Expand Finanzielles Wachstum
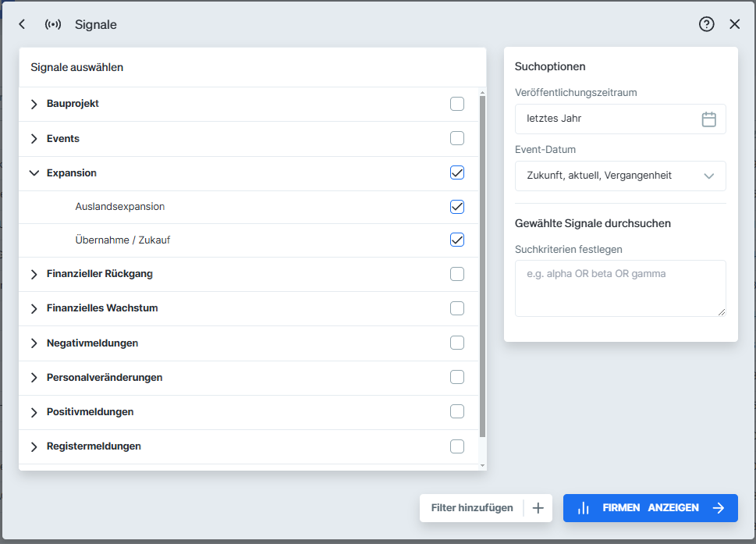 (34, 308)
